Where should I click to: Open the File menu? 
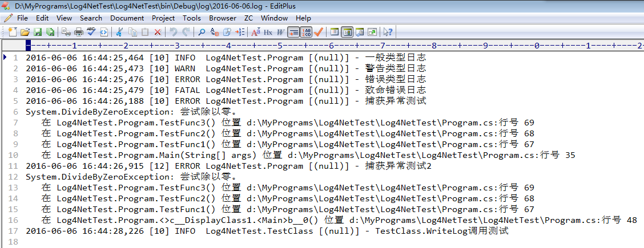tap(22, 18)
